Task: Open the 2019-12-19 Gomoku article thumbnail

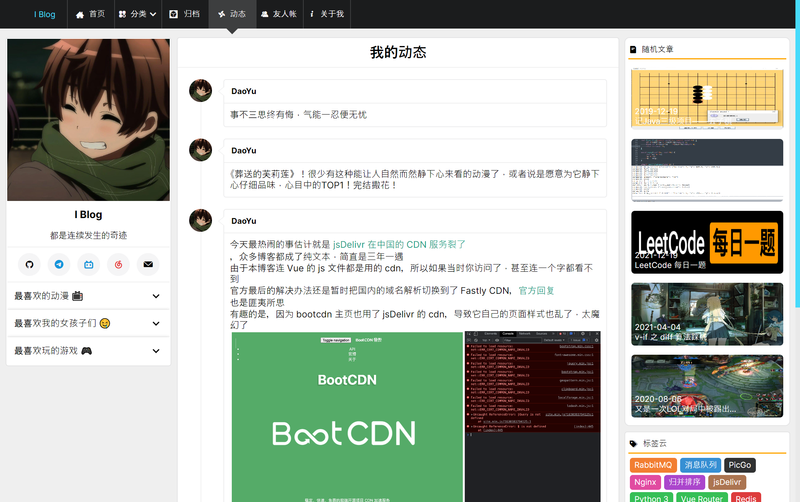Action: click(x=707, y=98)
